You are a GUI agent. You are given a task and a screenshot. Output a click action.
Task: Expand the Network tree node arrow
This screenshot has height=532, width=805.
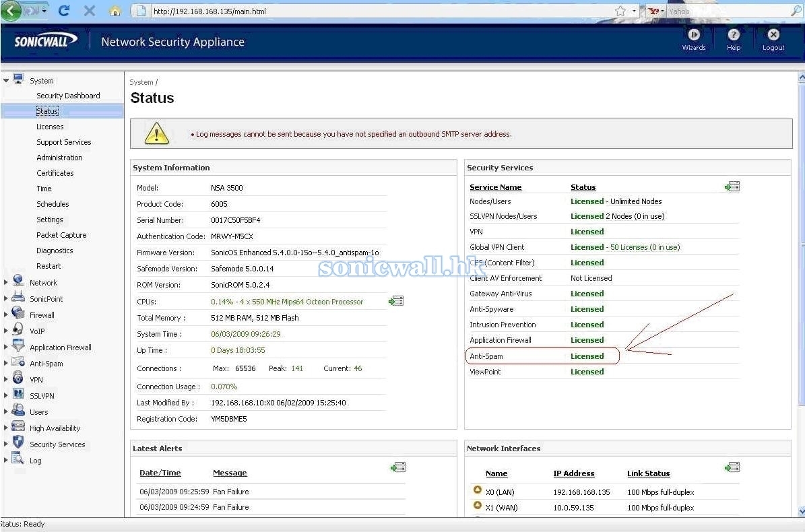5,283
